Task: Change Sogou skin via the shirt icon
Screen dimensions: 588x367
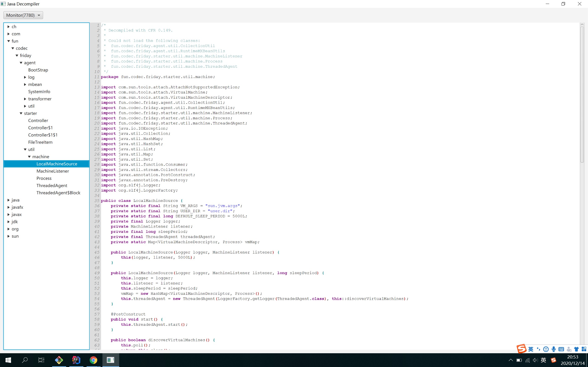Action: coord(576,349)
